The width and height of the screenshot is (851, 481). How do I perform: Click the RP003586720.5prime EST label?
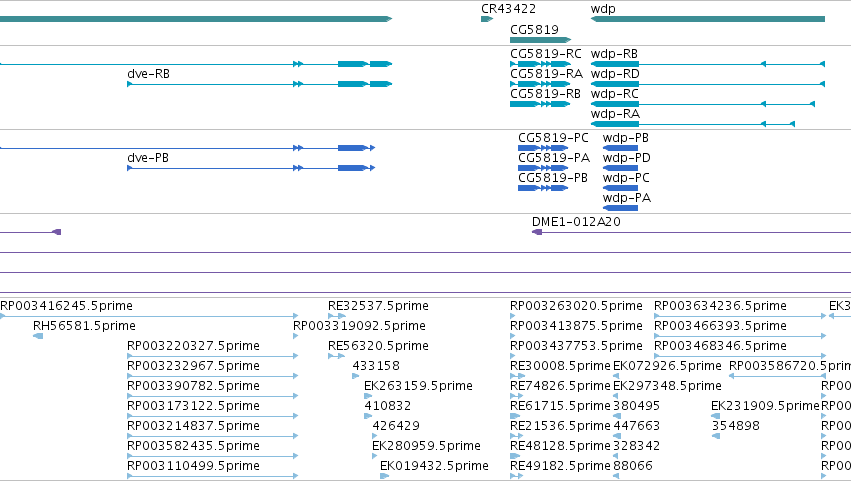[x=790, y=366]
